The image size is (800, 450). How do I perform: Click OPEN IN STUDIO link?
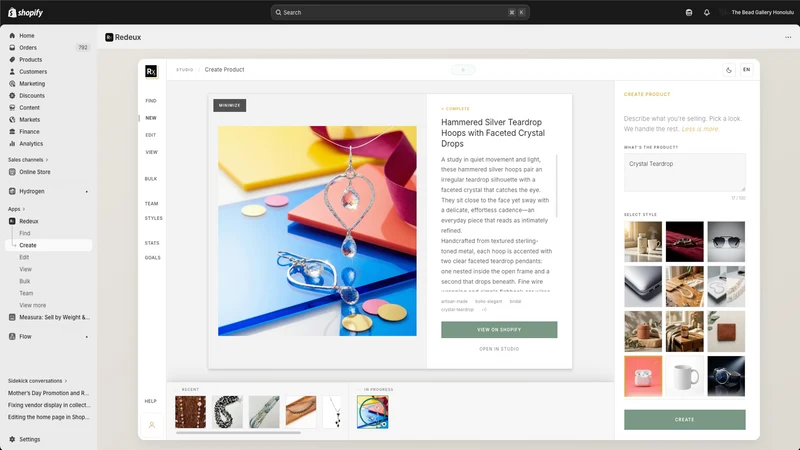point(499,349)
